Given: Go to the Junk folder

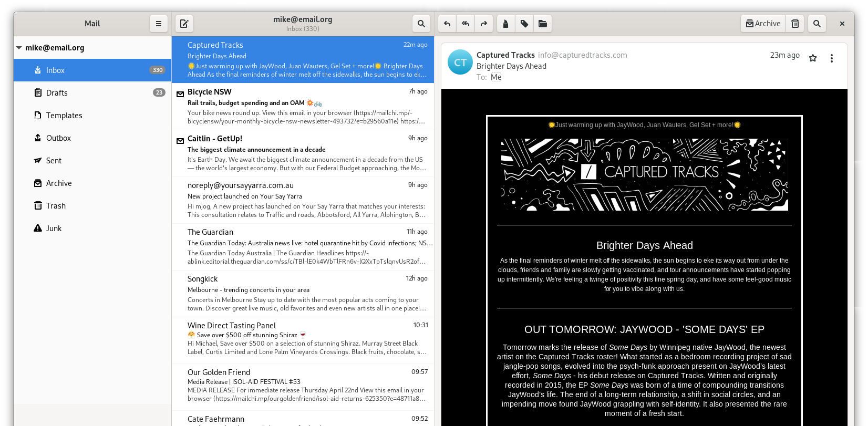Looking at the screenshot, I should (x=54, y=228).
